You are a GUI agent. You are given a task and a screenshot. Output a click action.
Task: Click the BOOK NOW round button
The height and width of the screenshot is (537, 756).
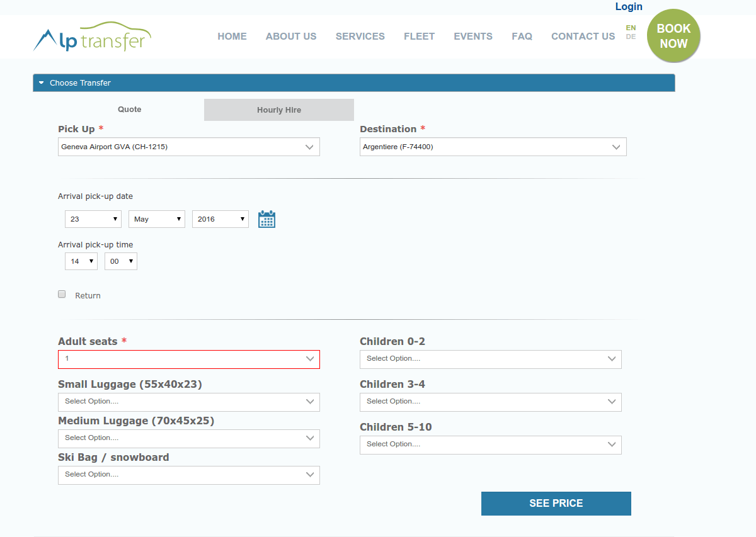[673, 36]
